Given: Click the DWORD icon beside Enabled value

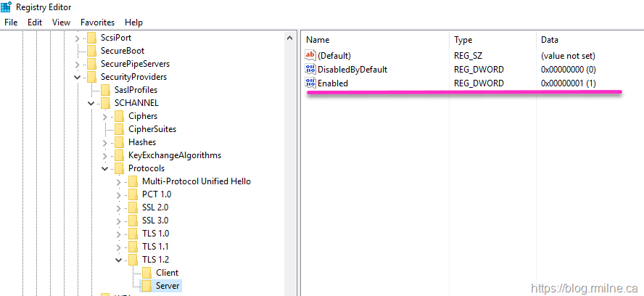Looking at the screenshot, I should click(x=310, y=83).
